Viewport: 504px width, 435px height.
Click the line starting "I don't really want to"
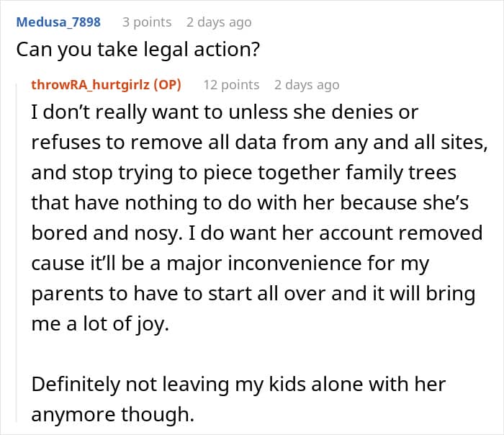(224, 113)
